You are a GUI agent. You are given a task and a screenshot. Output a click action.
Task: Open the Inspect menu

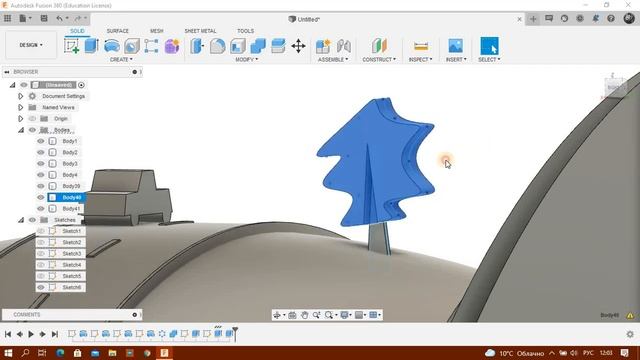420,60
